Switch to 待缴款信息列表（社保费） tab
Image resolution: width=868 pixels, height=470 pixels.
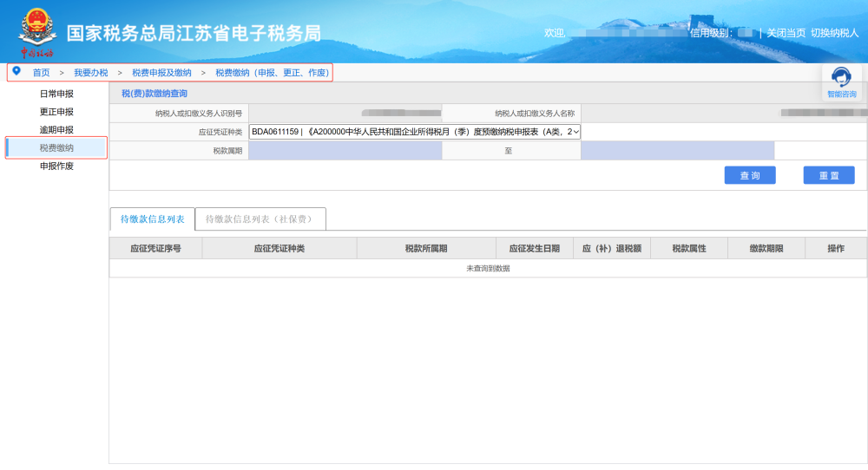tap(260, 219)
